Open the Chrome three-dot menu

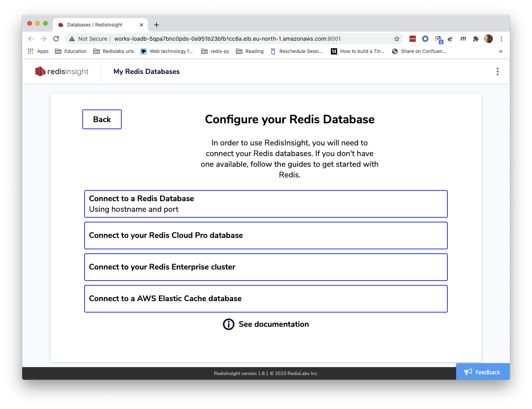[x=501, y=39]
